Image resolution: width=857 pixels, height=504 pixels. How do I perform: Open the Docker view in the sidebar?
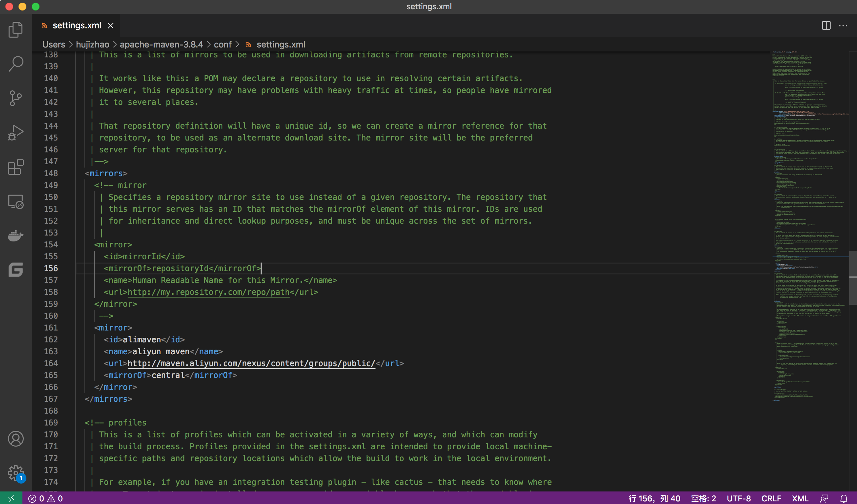coord(16,235)
